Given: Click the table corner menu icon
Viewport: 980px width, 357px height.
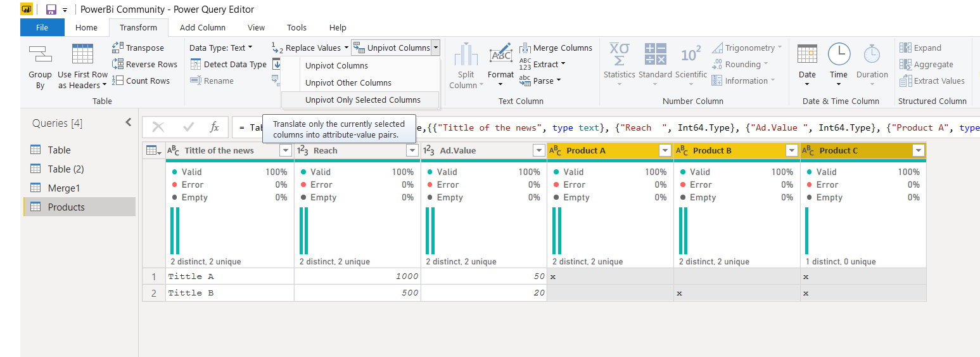Looking at the screenshot, I should point(154,150).
